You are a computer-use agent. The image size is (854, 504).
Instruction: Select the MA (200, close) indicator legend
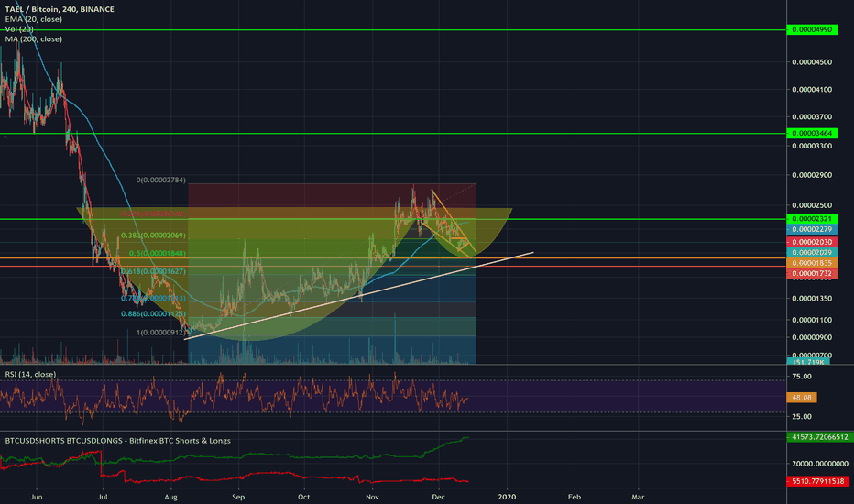click(x=33, y=38)
